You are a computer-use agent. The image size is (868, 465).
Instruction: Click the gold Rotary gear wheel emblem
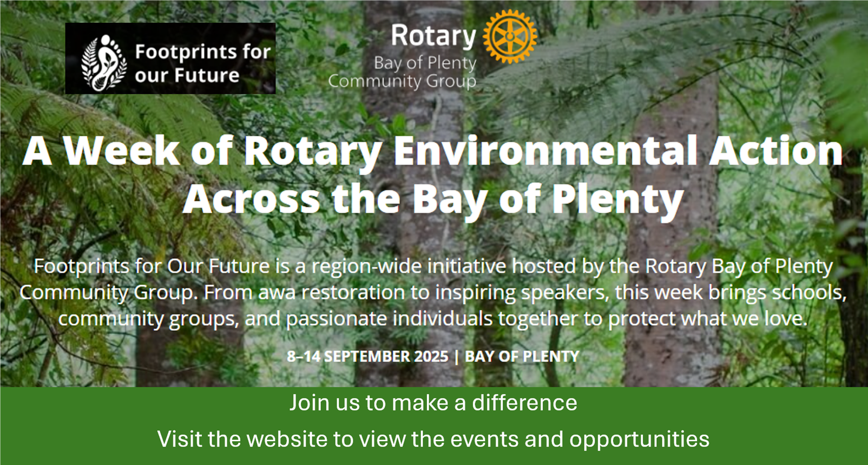pyautogui.click(x=509, y=37)
